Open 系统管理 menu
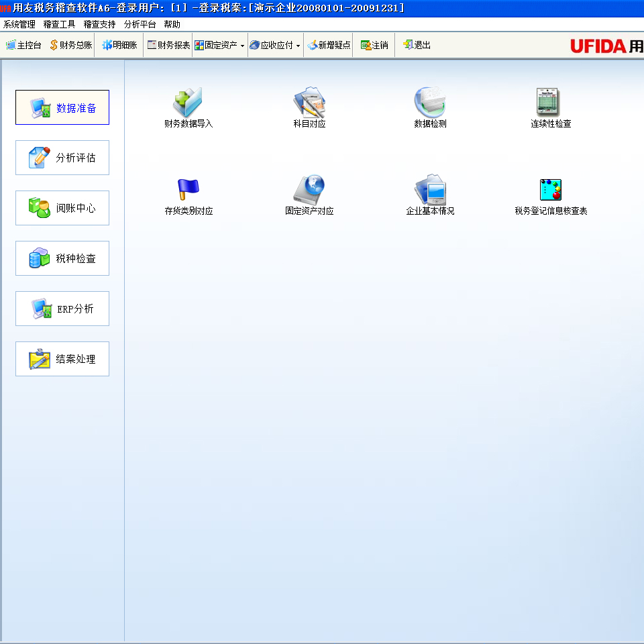Viewport: 644px width, 644px height. pyautogui.click(x=19, y=24)
